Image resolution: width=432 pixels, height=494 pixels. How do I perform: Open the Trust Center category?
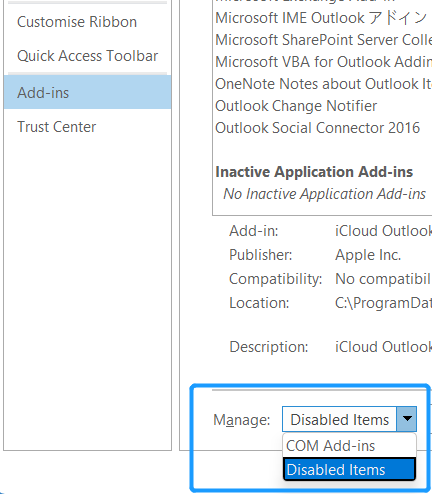pyautogui.click(x=88, y=127)
